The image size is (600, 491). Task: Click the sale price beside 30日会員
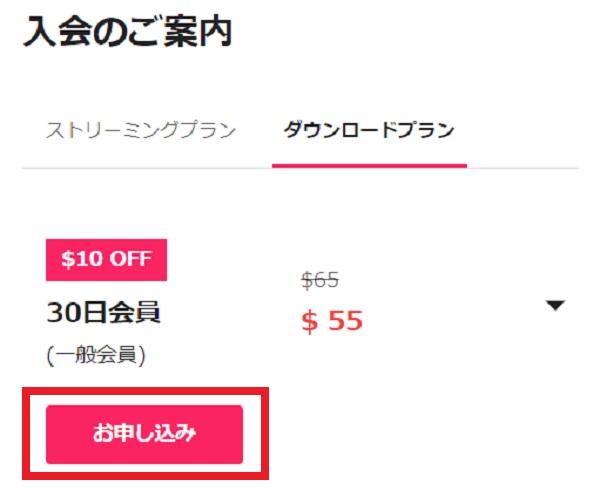click(332, 320)
